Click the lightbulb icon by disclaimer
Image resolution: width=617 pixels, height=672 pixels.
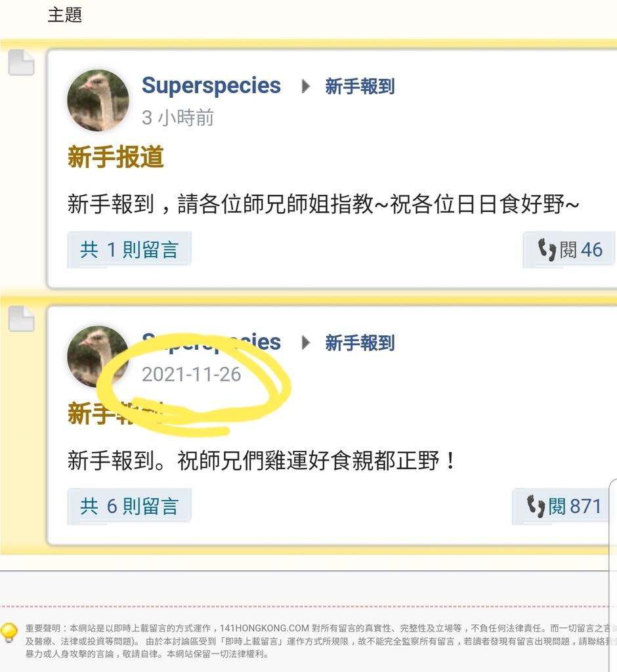pyautogui.click(x=9, y=633)
